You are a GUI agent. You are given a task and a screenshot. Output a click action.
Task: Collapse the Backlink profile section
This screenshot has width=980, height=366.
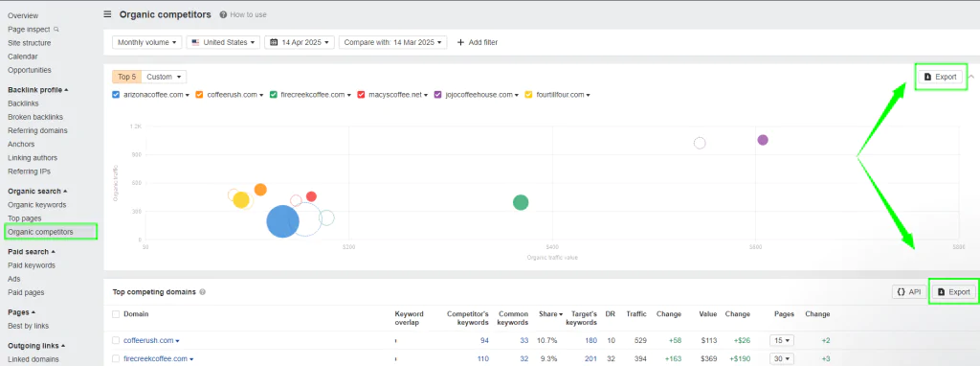coord(37,90)
